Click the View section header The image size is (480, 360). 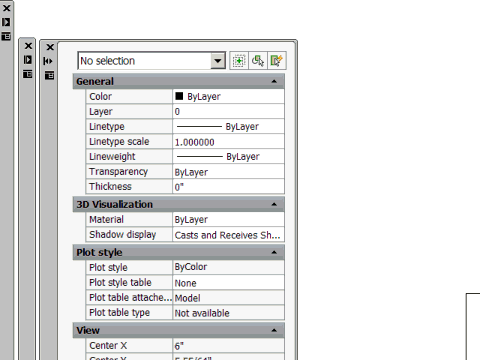[179, 330]
